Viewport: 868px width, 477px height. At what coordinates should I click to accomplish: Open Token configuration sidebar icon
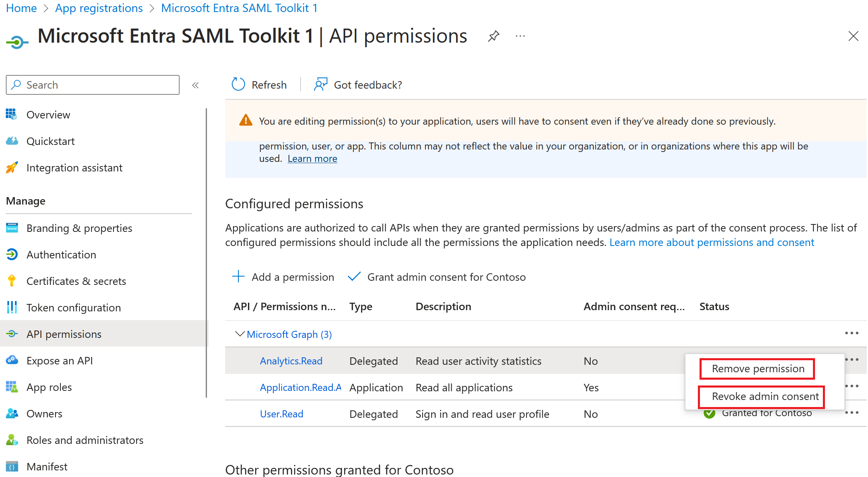coord(12,308)
